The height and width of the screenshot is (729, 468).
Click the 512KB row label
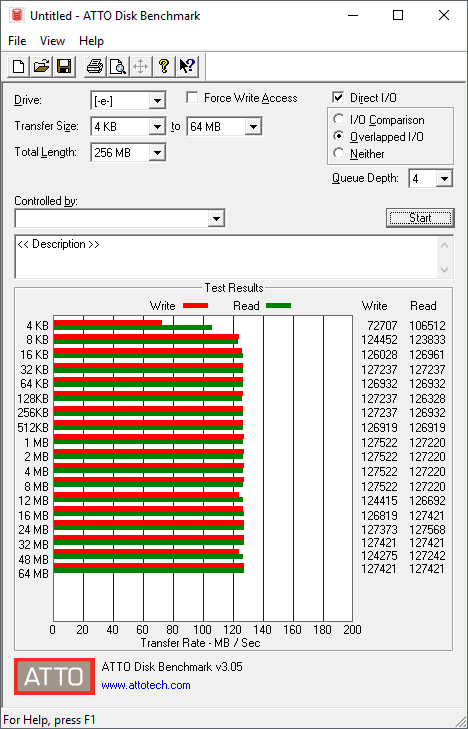pos(33,428)
